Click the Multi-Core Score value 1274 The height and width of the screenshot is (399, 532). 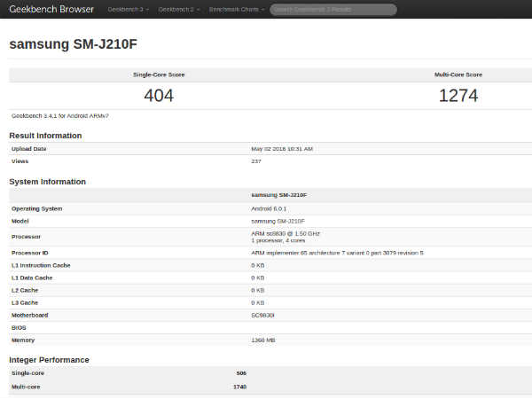[x=458, y=95]
